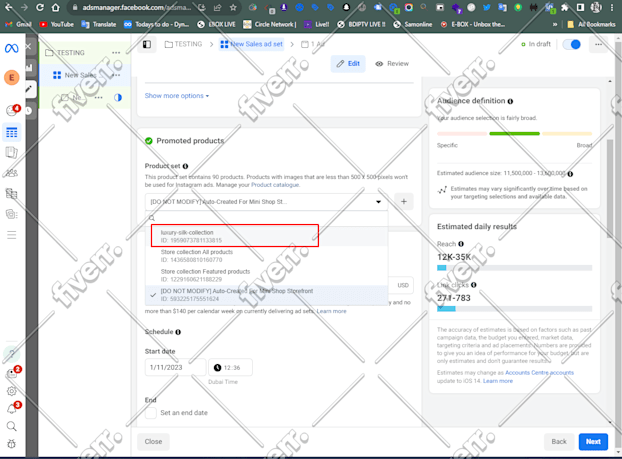Click the Schedule info icon

[x=178, y=332]
